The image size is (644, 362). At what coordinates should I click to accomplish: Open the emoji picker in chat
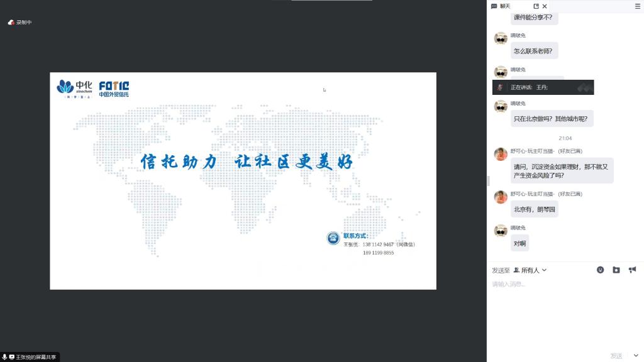[x=600, y=270]
